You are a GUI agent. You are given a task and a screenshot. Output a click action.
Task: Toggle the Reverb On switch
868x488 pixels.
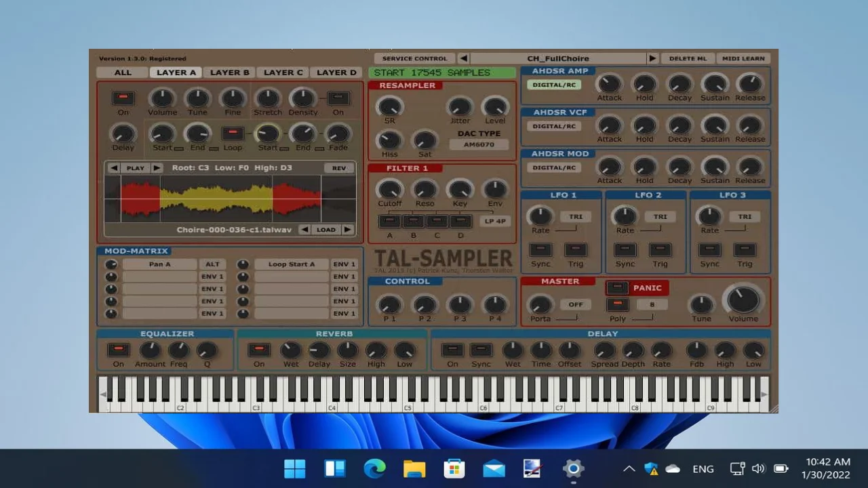tap(259, 350)
